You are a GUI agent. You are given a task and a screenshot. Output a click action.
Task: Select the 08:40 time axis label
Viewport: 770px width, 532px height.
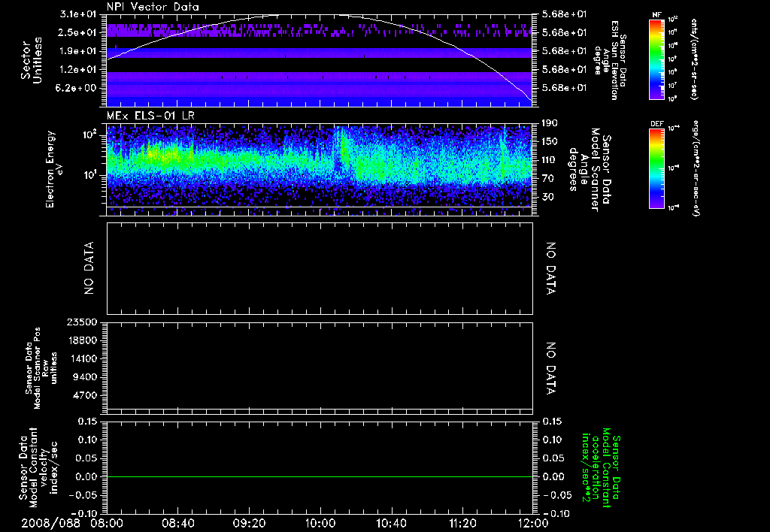click(179, 522)
